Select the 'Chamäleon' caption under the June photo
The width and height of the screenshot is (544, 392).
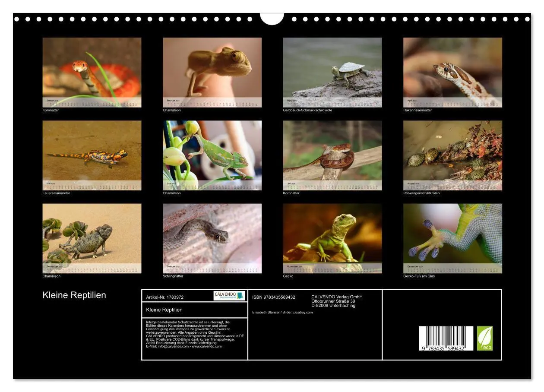tap(172, 193)
